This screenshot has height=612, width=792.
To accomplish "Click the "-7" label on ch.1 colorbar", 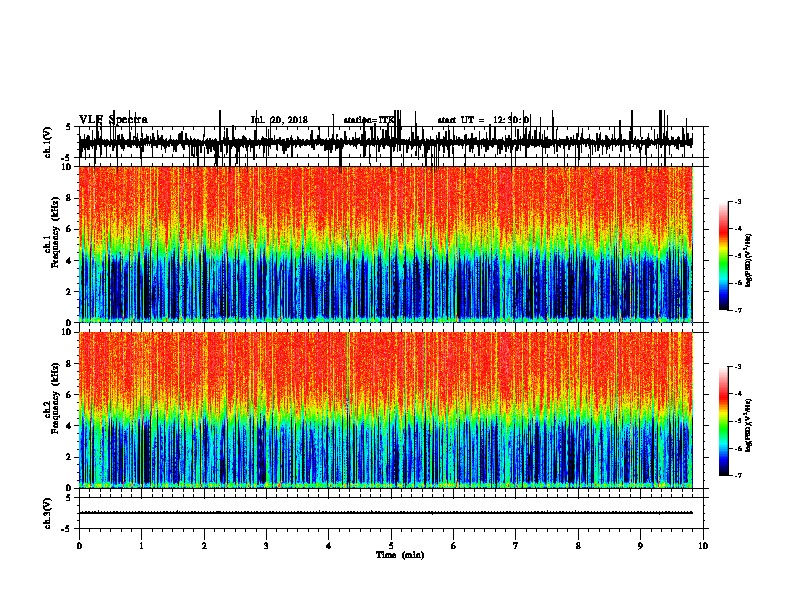I will click(x=738, y=310).
